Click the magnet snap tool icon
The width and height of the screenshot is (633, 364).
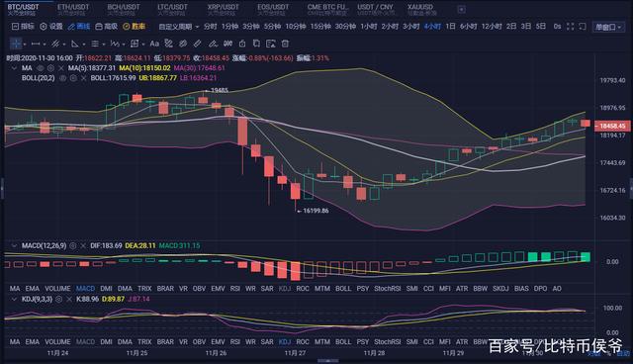pyautogui.click(x=228, y=44)
